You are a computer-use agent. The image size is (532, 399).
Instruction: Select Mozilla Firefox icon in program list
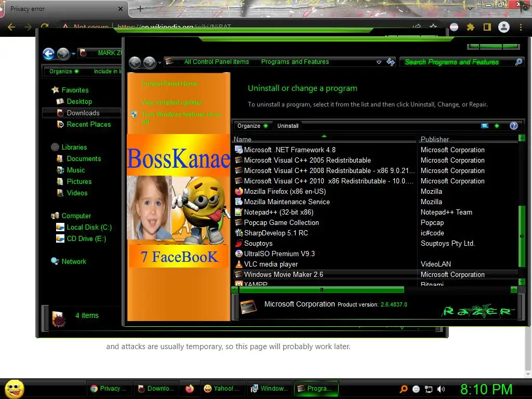[x=239, y=191]
